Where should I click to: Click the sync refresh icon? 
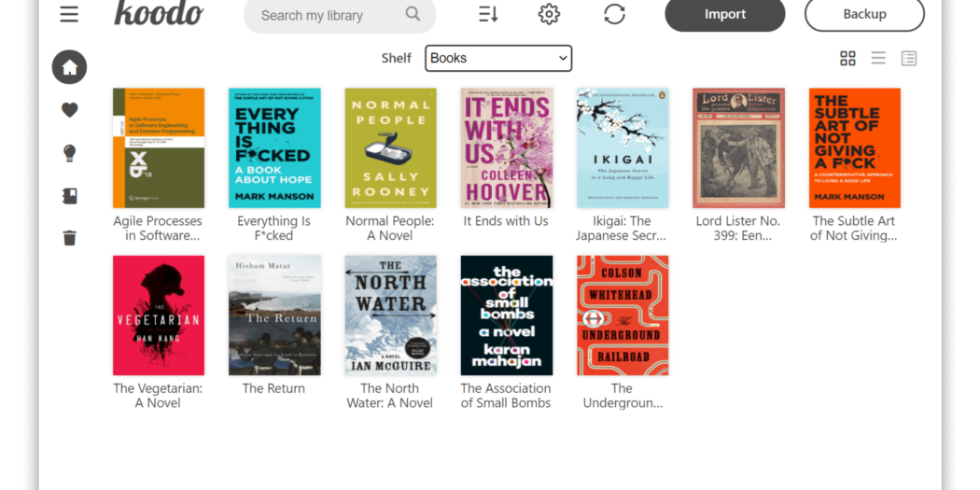tap(614, 14)
